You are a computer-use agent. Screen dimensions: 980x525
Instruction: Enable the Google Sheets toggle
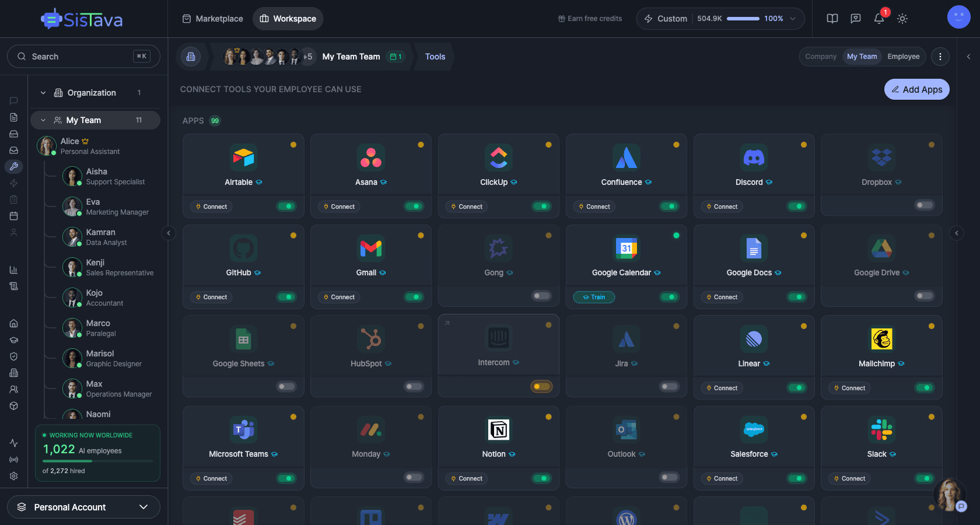tap(286, 386)
